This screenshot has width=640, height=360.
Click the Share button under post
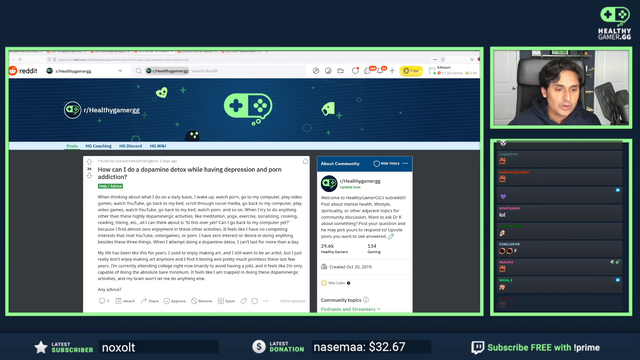[149, 301]
